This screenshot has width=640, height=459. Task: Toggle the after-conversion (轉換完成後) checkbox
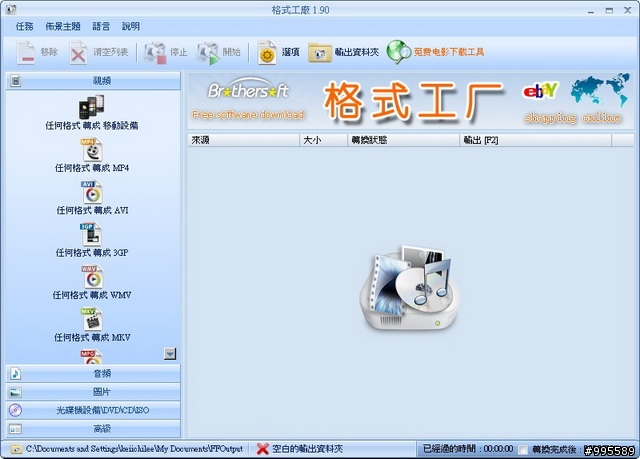pyautogui.click(x=522, y=449)
